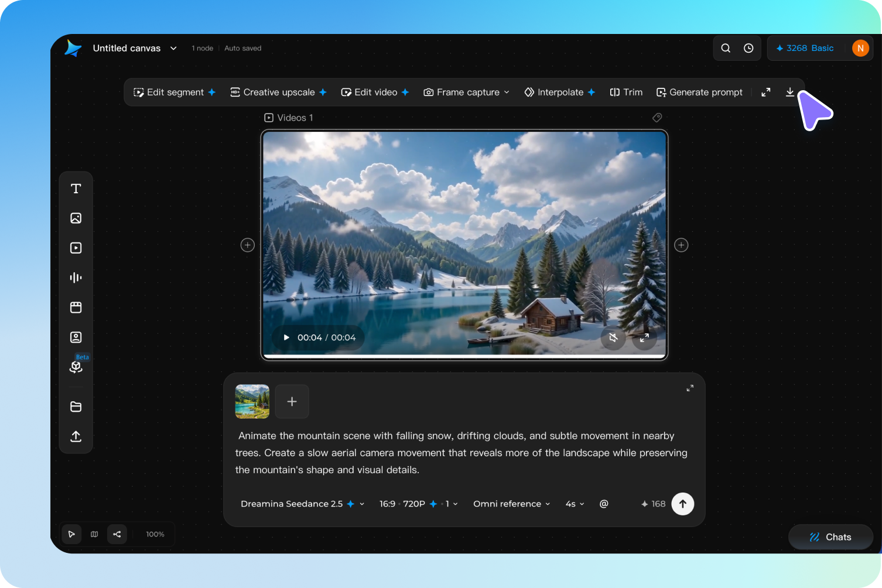Toggle the map view icon in bottom bar
This screenshot has width=882, height=588.
(94, 534)
